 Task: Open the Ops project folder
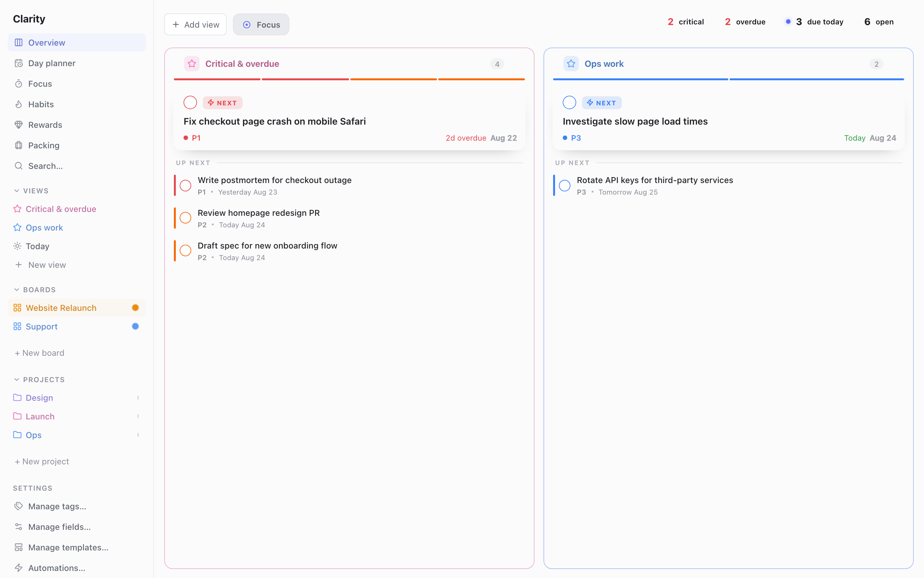[76, 435]
